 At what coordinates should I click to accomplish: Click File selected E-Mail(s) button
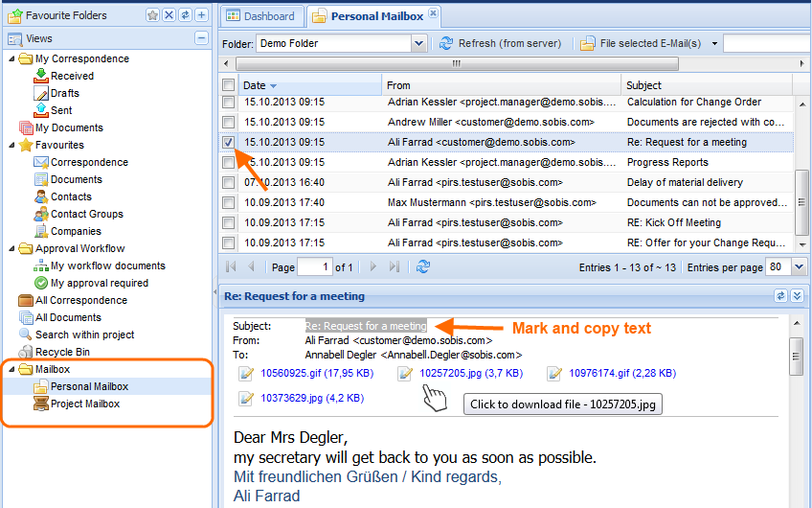[x=640, y=43]
